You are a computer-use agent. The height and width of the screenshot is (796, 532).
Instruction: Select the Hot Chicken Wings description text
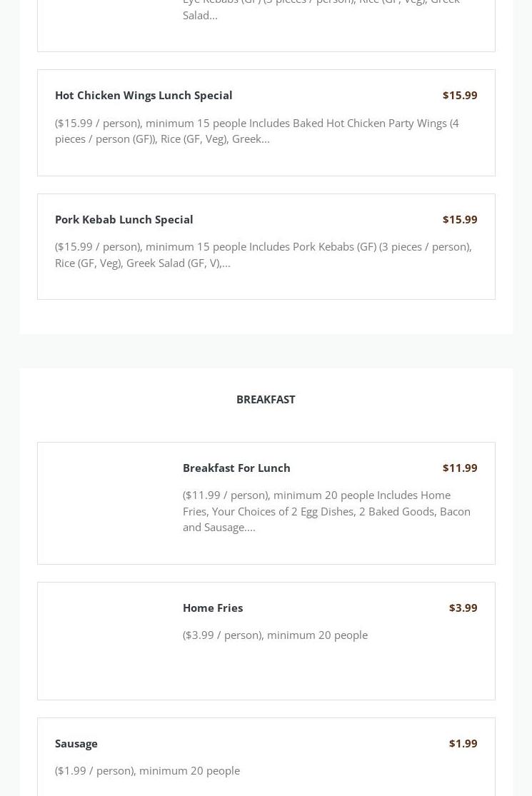click(x=257, y=131)
